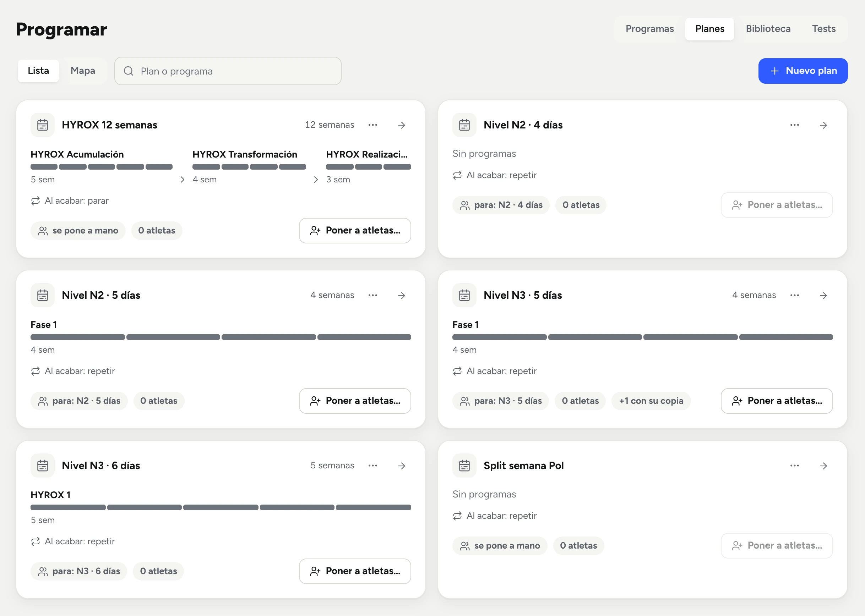The image size is (865, 616).
Task: Click 'para: N3 · 6 días' chip
Action: tap(78, 571)
